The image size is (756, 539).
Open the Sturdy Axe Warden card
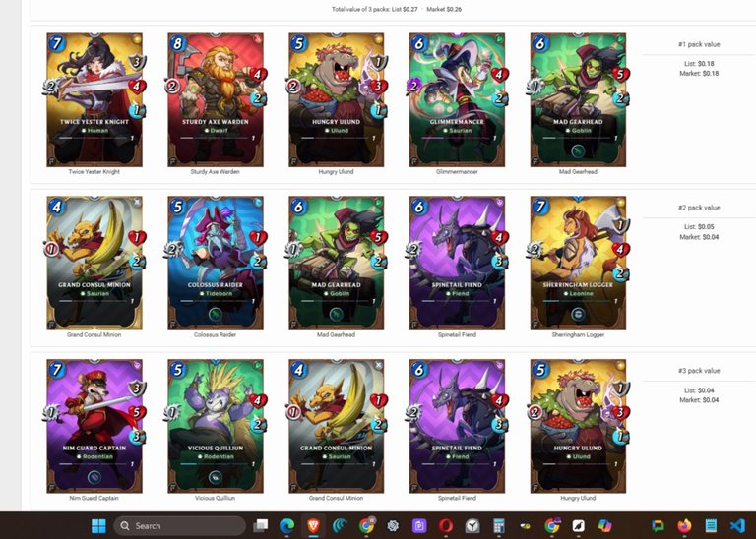[x=216, y=99]
